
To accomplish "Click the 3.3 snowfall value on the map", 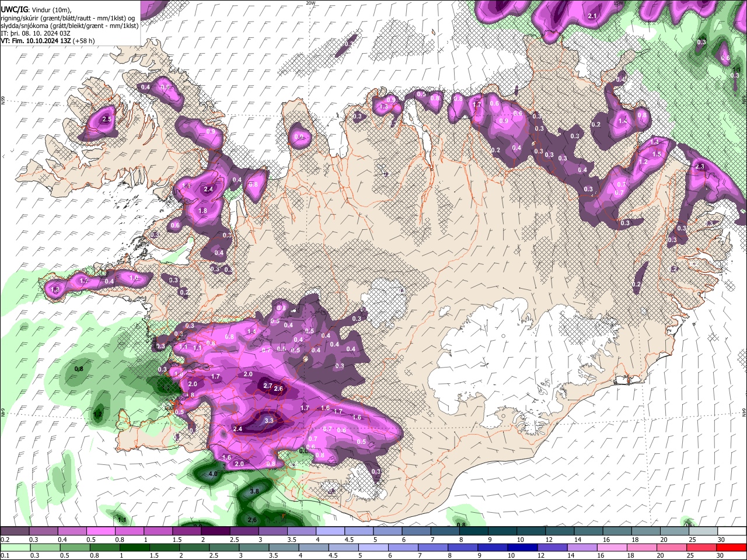I will click(x=269, y=420).
